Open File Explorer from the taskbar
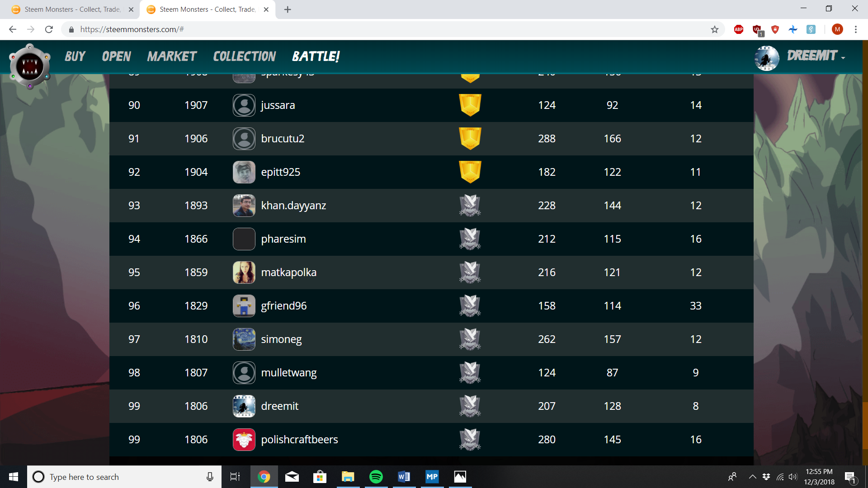Screen dimensions: 868x488 (x=348, y=477)
